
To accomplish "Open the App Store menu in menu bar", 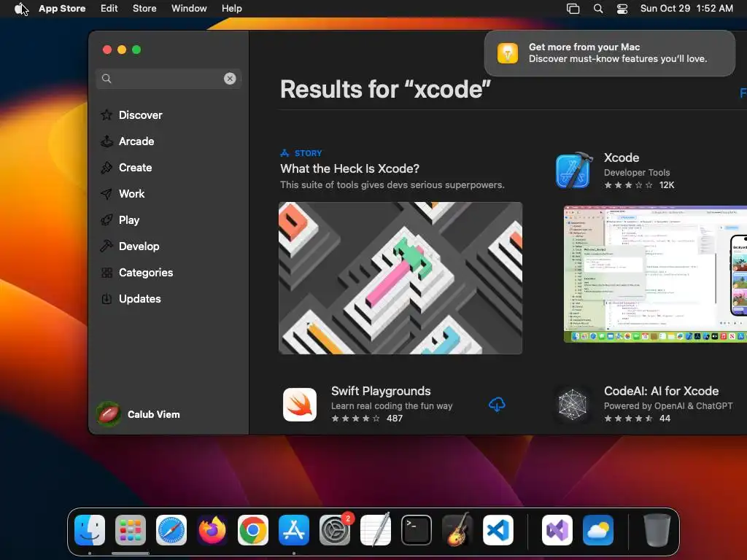I will (62, 9).
